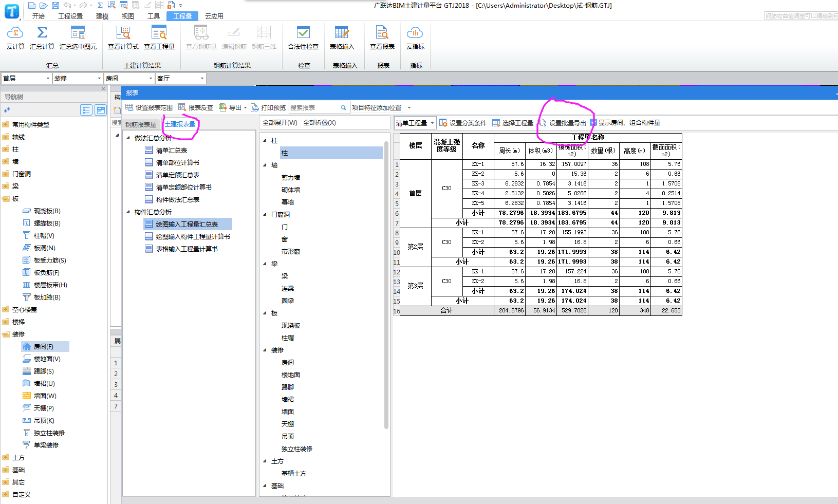Screen dimensions: 838x504
Task: Expand 土方 in navigation tree
Action: [x=6, y=458]
